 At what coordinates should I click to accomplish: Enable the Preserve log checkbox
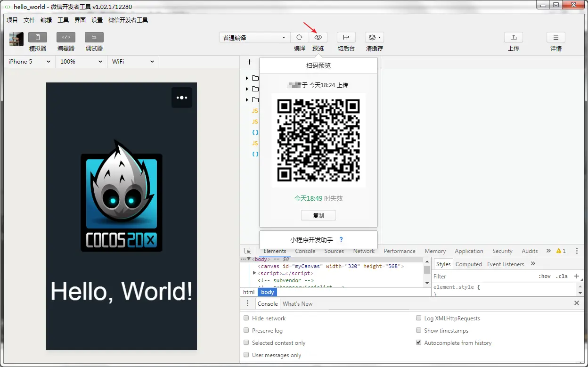[x=246, y=330]
